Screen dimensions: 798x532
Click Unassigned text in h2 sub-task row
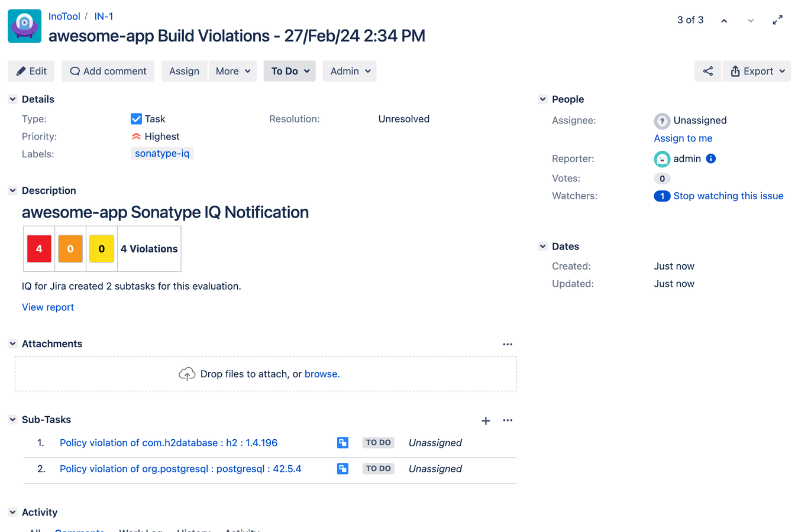435,443
